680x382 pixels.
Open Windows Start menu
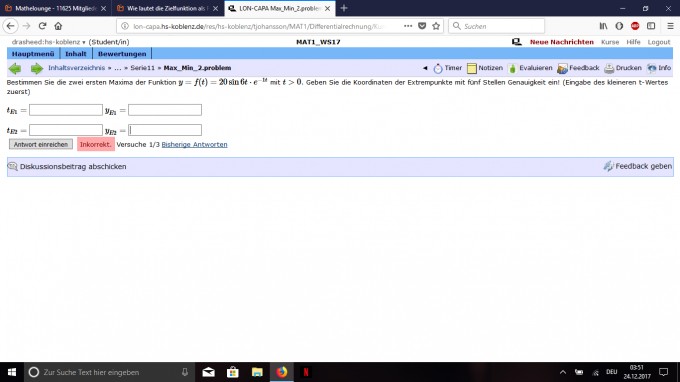[x=12, y=372]
